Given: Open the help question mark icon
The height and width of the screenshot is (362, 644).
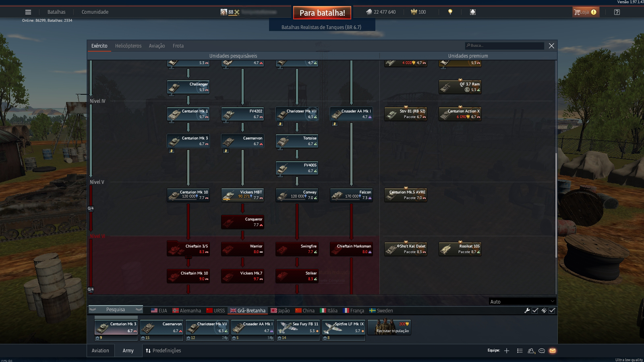Looking at the screenshot, I should point(617,12).
